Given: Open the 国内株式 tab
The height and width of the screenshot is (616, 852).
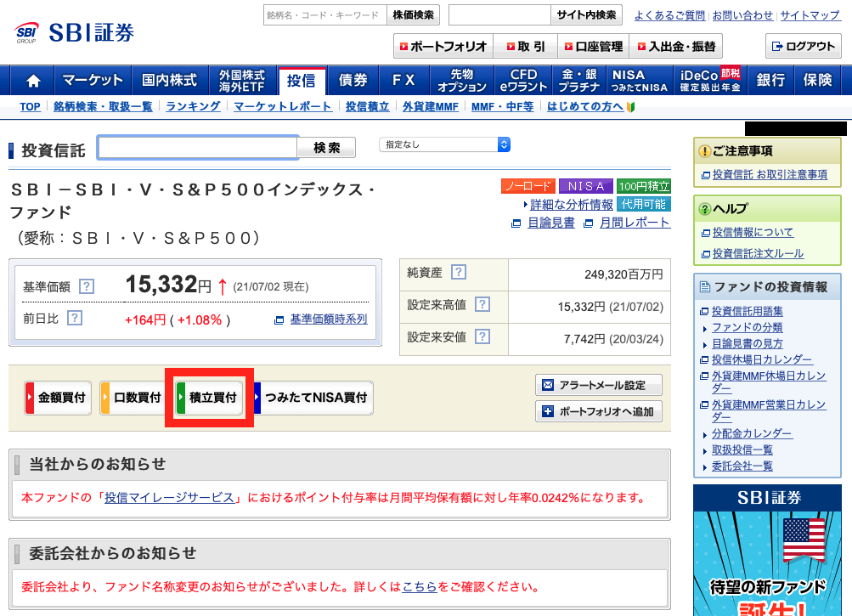Looking at the screenshot, I should coord(170,81).
